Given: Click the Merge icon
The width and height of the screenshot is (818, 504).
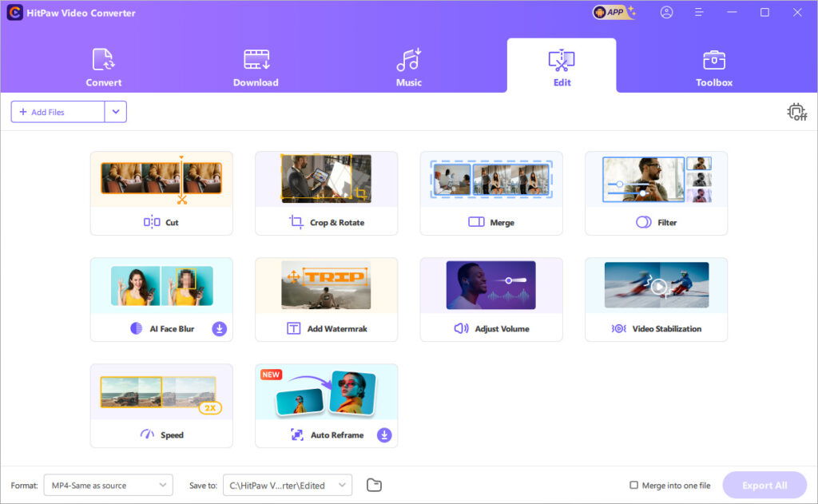Looking at the screenshot, I should pyautogui.click(x=476, y=222).
